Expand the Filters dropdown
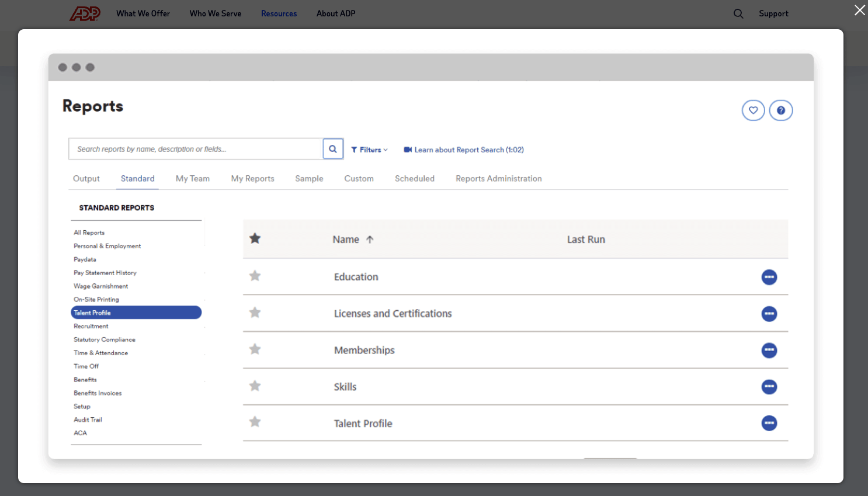Screen dimensions: 868x496 point(369,150)
